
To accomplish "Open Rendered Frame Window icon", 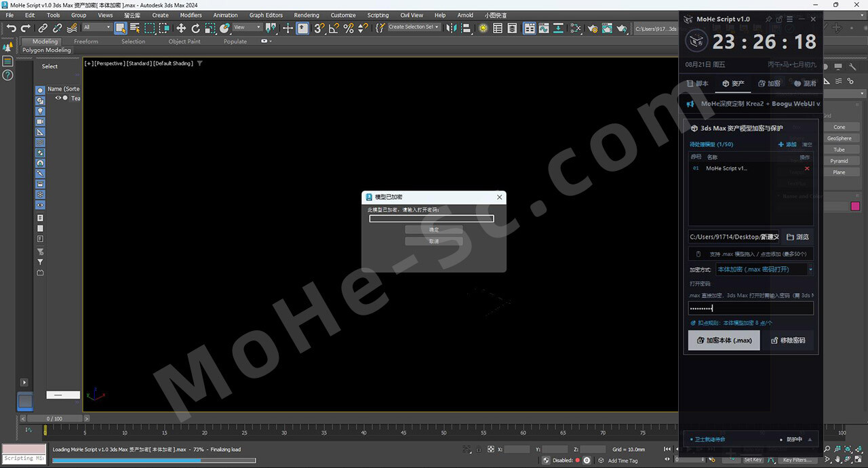I will (x=607, y=28).
